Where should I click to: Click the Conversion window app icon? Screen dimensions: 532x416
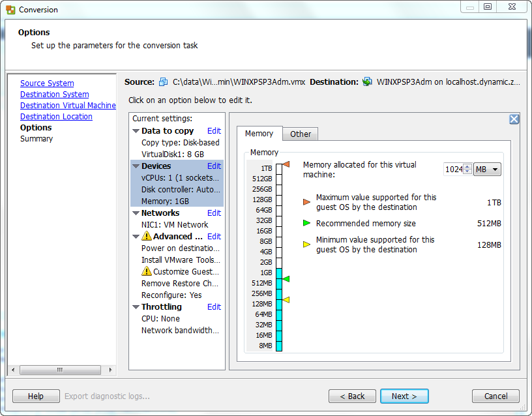coord(10,10)
